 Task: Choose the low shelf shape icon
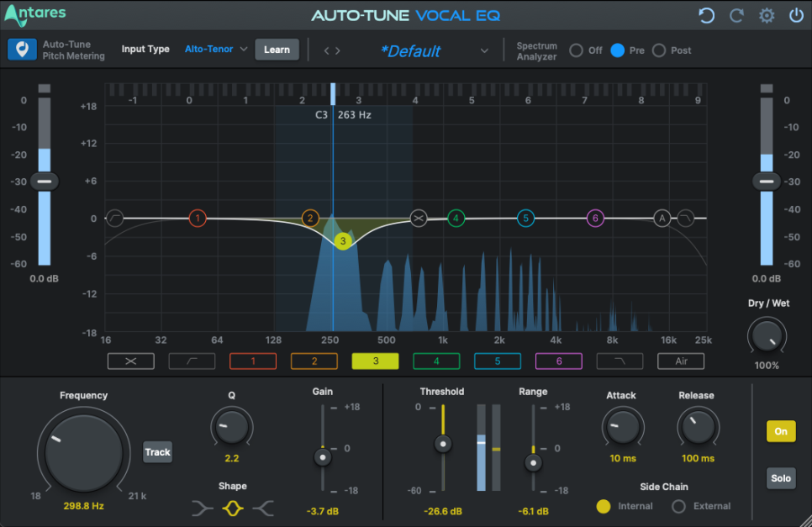click(202, 509)
